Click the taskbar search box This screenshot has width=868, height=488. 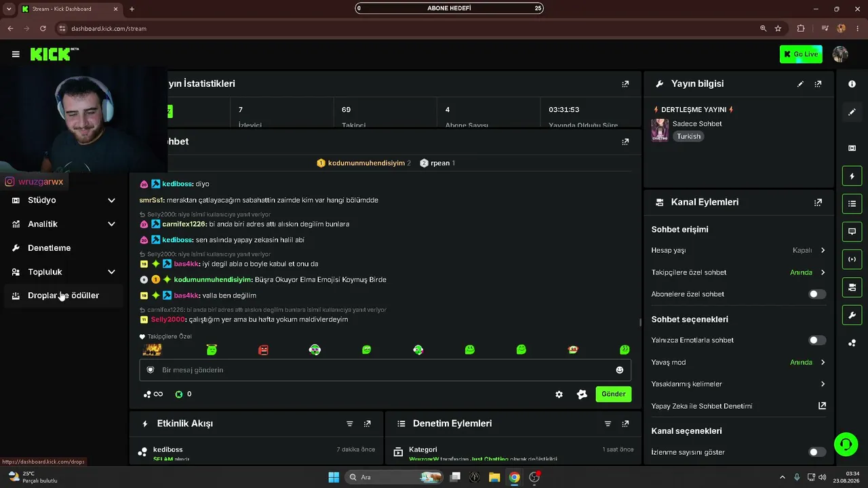393,477
